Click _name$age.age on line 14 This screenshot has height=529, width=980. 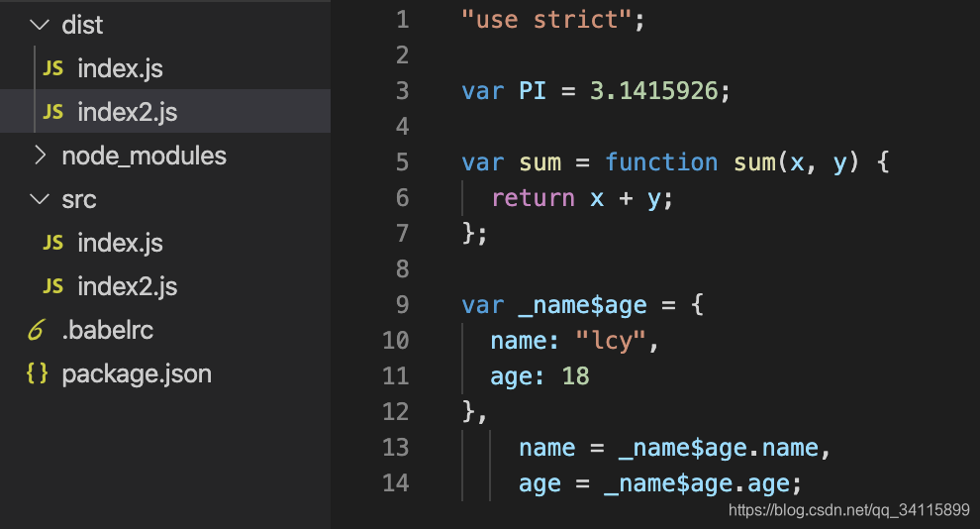point(698,483)
